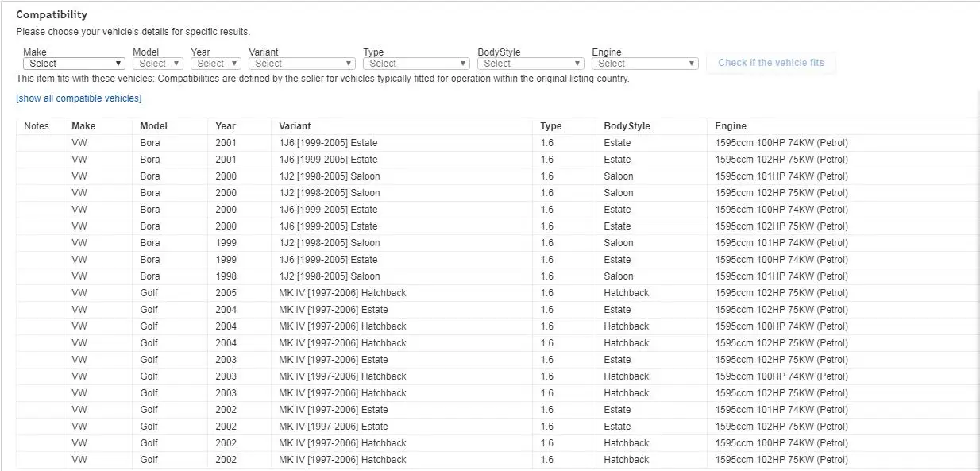980x471 pixels.
Task: Open the BodyStyle dropdown
Action: point(531,64)
